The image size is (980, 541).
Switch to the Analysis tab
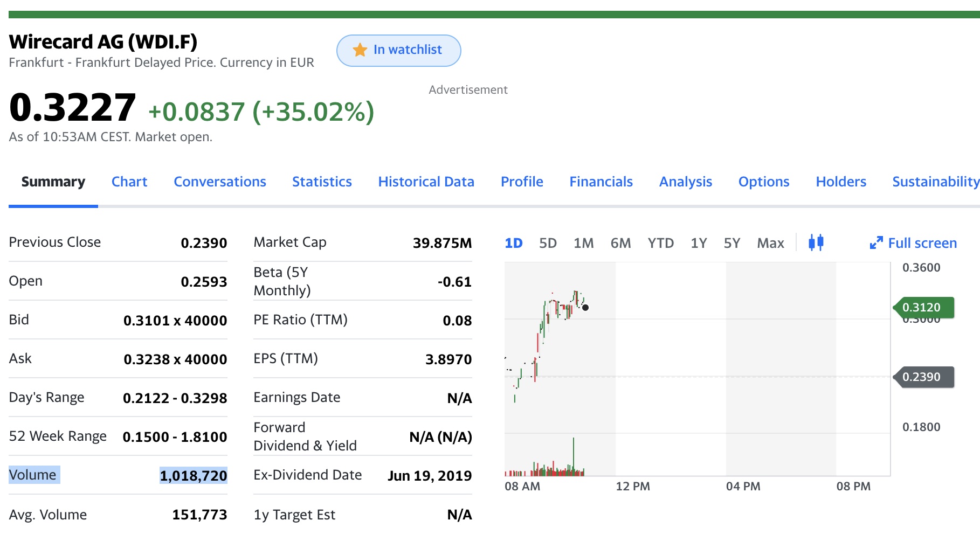686,182
